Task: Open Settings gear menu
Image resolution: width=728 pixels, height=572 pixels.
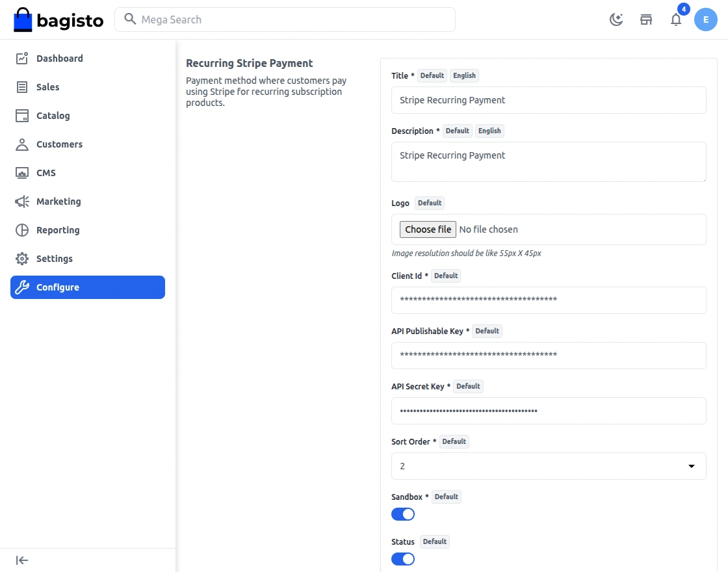Action: [54, 259]
